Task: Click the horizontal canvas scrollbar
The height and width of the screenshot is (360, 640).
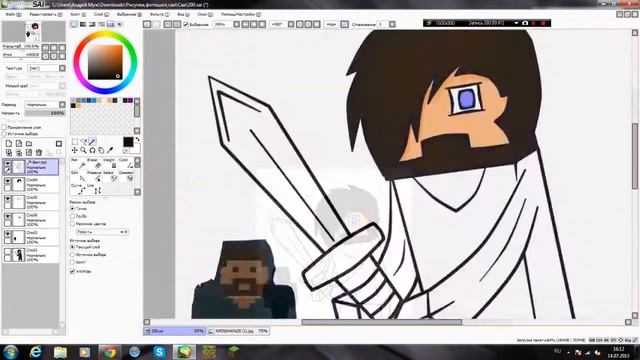Action: [381, 322]
